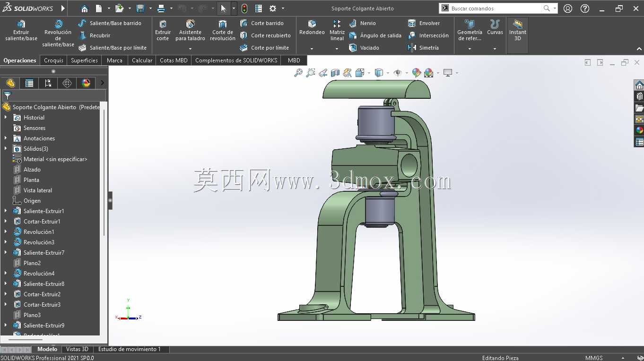Expand the Saliente-Extruir1 feature
The height and width of the screenshot is (361, 644).
click(6, 211)
